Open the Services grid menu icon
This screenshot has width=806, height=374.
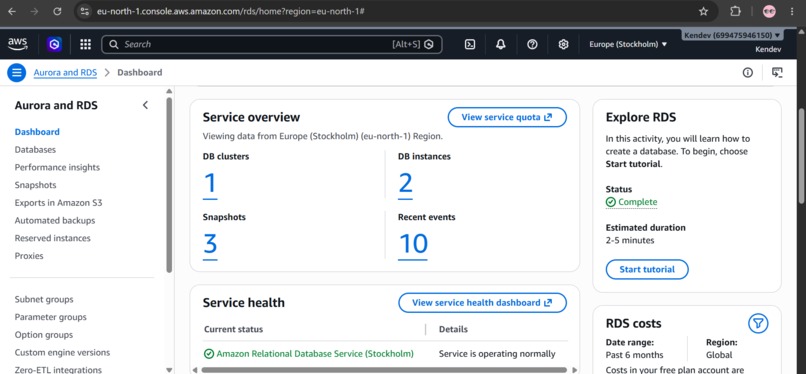click(85, 44)
